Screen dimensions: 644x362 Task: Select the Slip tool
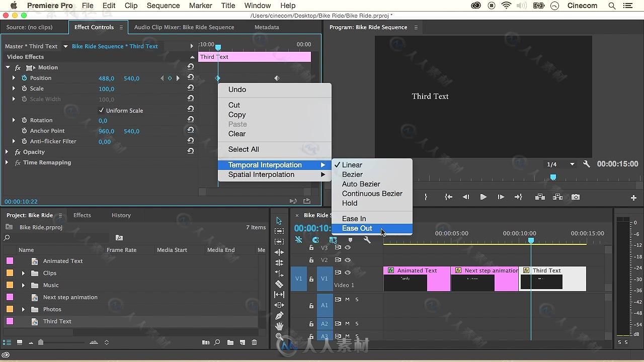pyautogui.click(x=279, y=295)
